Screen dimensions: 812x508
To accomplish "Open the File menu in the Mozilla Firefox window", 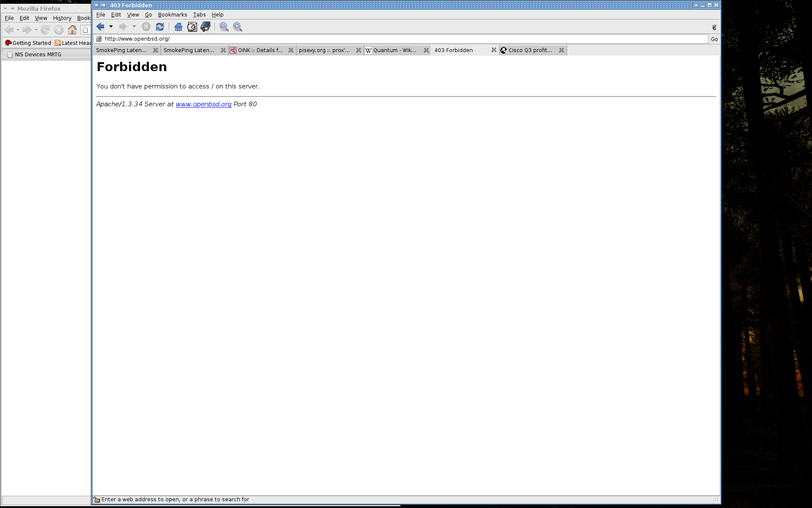I will 9,18.
